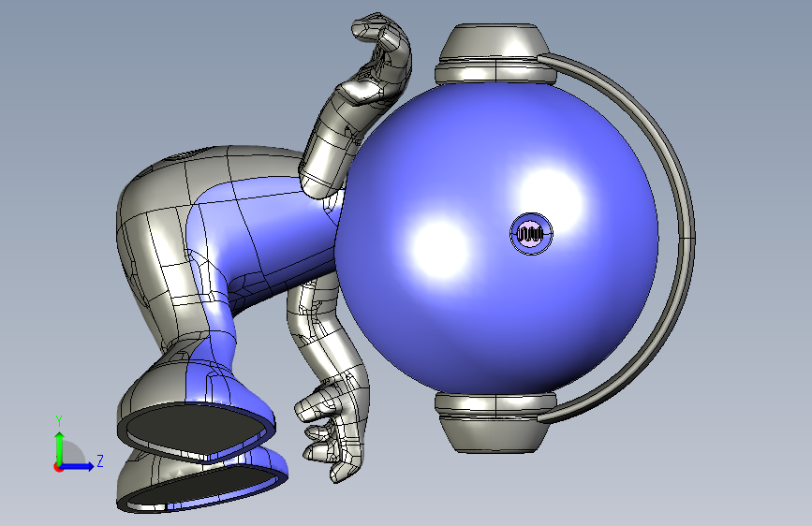Viewport: 812px width, 526px height.
Task: Pick the gray bottom cap below the sphere
Action: [x=495, y=422]
